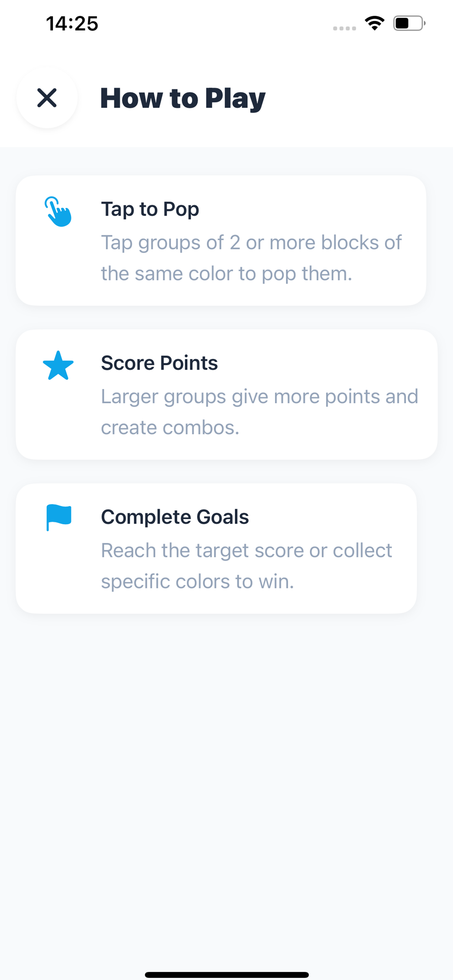The width and height of the screenshot is (453, 980).
Task: Tap the 'create combos.' text line
Action: coord(170,428)
